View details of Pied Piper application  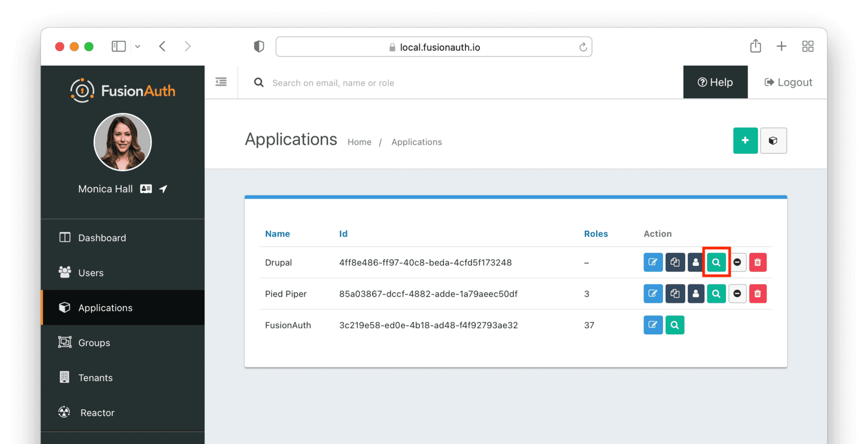coord(716,294)
